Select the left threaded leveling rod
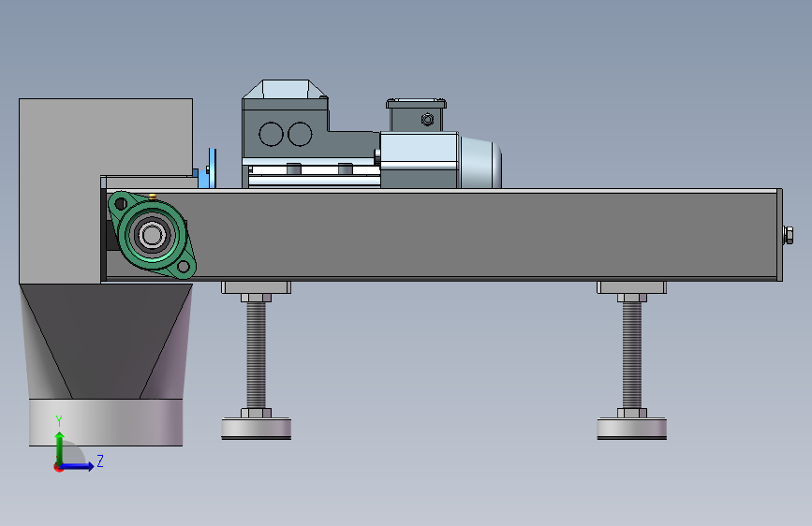This screenshot has height=526, width=812. click(256, 355)
